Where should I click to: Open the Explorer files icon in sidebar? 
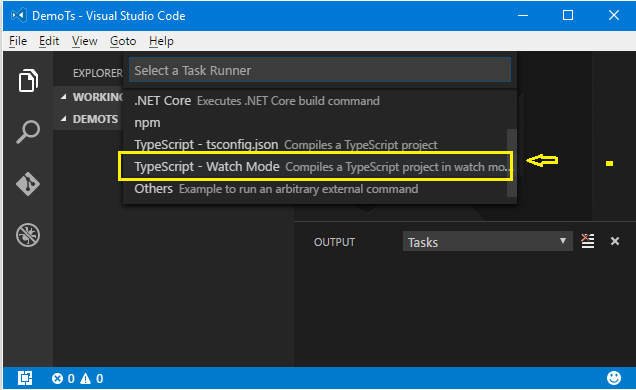[28, 80]
